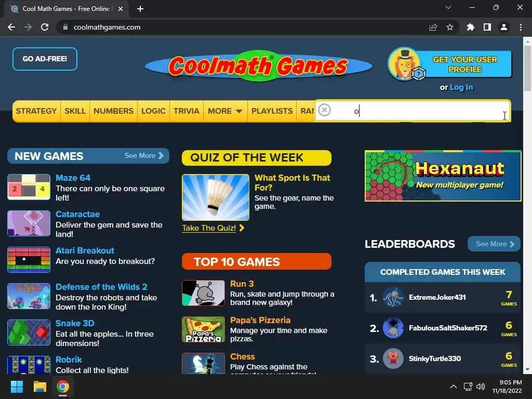Open a new browser tab
The width and height of the screenshot is (532, 399).
[x=140, y=9]
